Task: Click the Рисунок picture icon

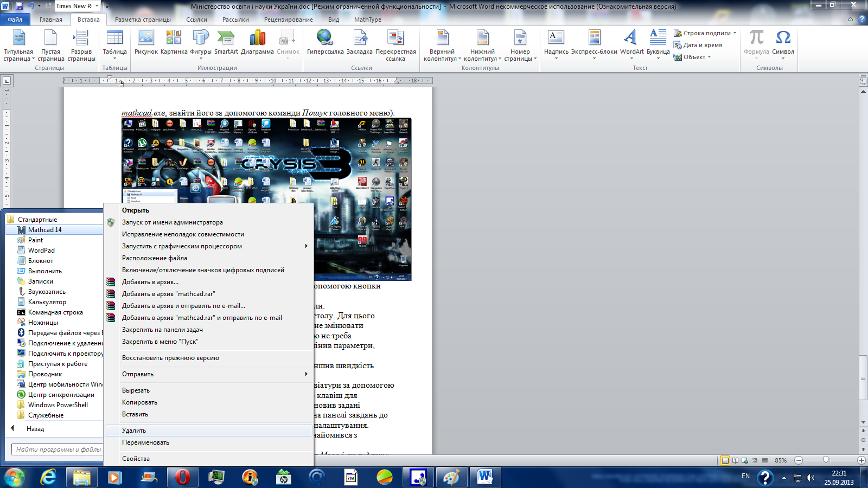Action: [146, 42]
